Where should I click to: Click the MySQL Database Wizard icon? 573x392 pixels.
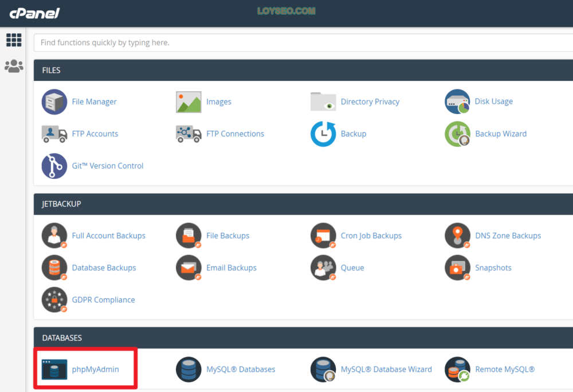323,369
